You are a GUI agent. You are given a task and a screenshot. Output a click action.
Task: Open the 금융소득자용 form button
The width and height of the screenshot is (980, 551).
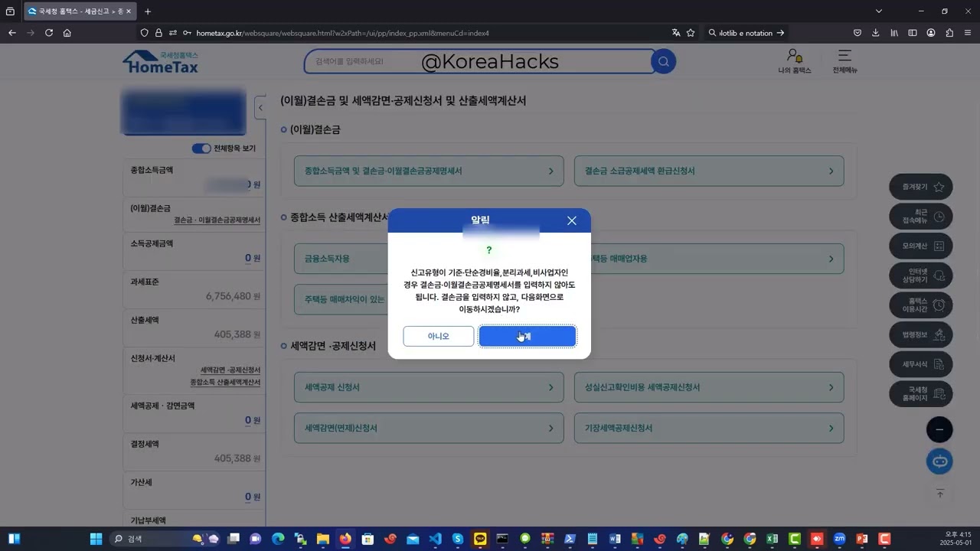[x=341, y=259]
